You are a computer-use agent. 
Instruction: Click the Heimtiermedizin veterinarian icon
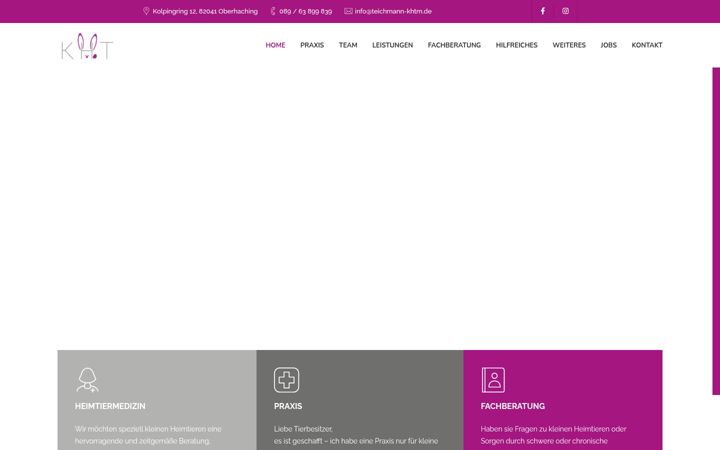[x=87, y=380]
